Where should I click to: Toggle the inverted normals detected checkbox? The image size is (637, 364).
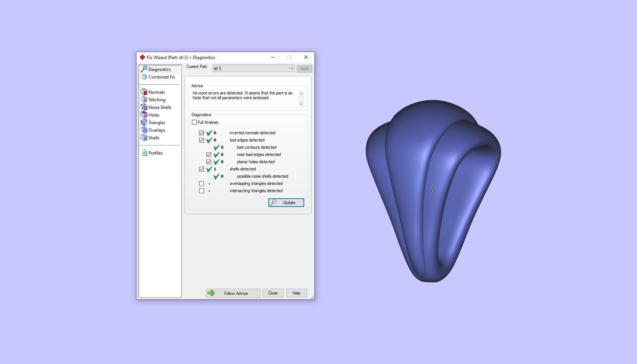pos(201,133)
